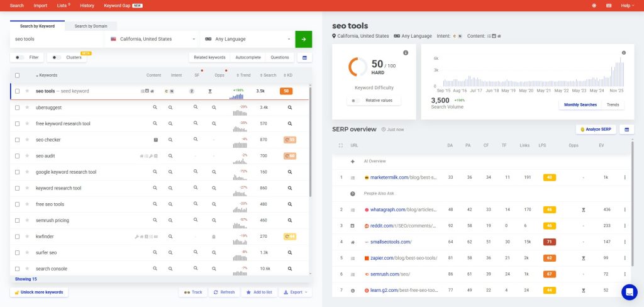Open smallseotools.com result link
Image resolution: width=644 pixels, height=307 pixels.
point(391,242)
